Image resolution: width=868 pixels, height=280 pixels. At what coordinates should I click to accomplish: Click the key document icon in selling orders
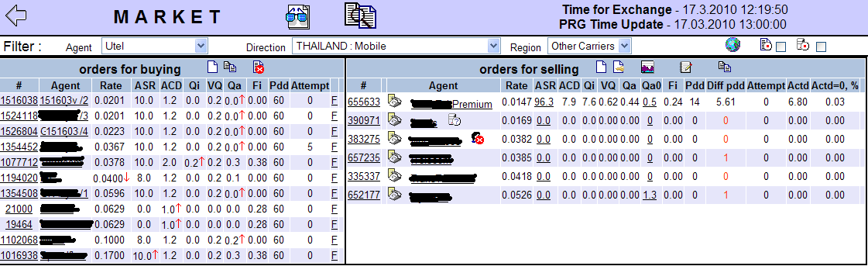(x=619, y=67)
